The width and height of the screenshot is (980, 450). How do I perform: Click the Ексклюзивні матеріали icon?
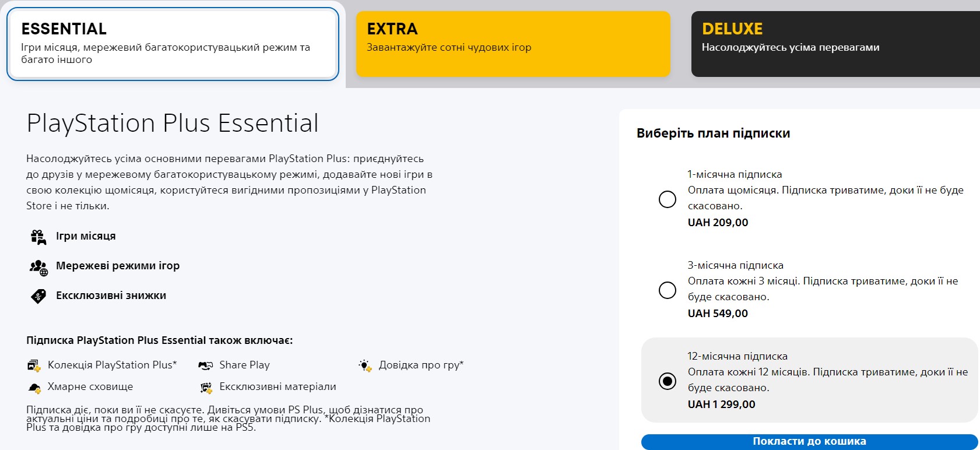pos(206,388)
